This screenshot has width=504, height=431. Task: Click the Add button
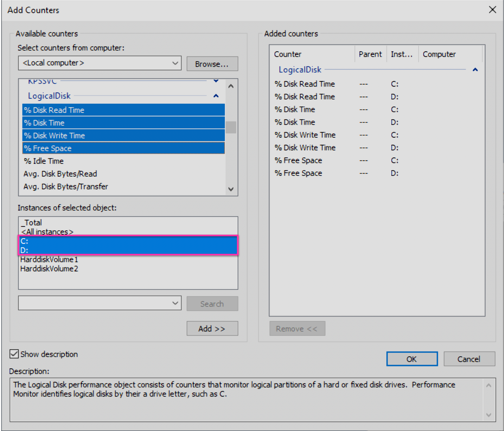tap(212, 328)
